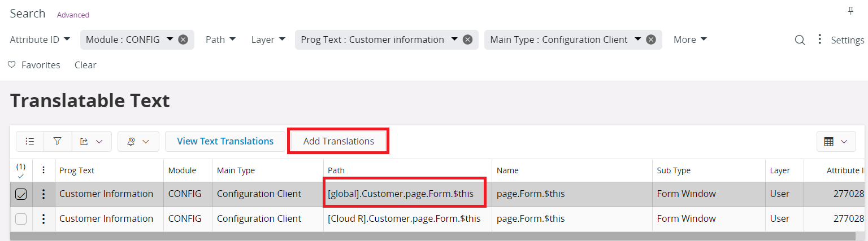Click the funnel filter icon
Viewport: 868px width, 241px height.
58,142
